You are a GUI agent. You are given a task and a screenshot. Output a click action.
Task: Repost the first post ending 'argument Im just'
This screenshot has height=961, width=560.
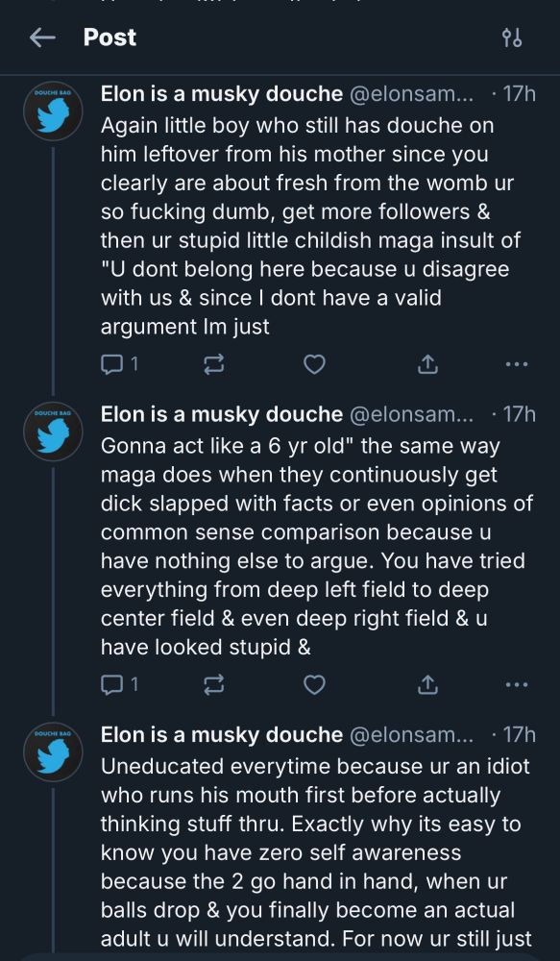pos(213,365)
